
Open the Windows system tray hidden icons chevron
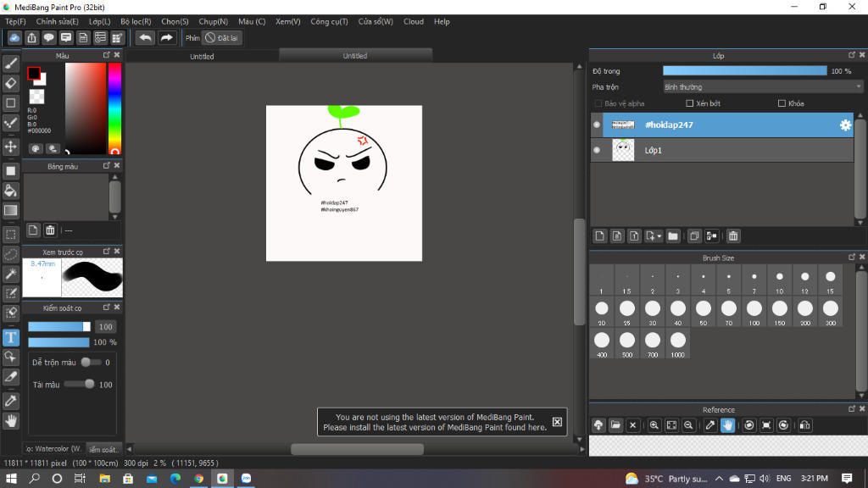tap(719, 479)
